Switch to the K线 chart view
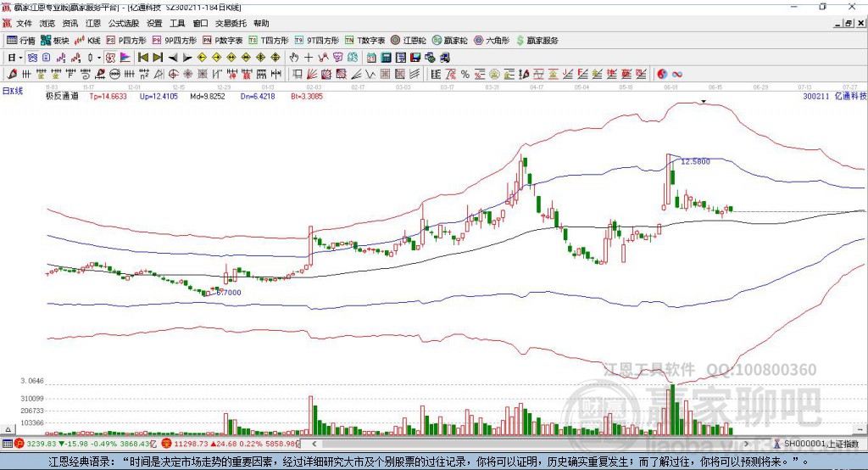This screenshot has height=470, width=868. (x=87, y=41)
